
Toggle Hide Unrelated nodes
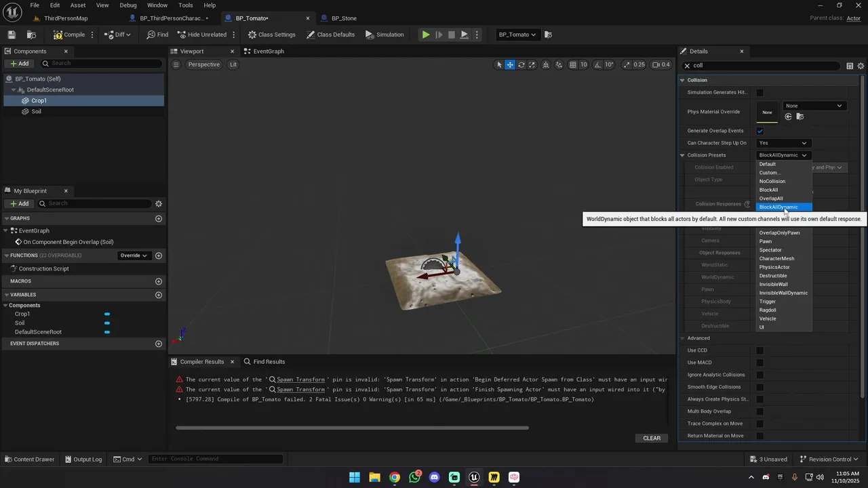pos(201,35)
